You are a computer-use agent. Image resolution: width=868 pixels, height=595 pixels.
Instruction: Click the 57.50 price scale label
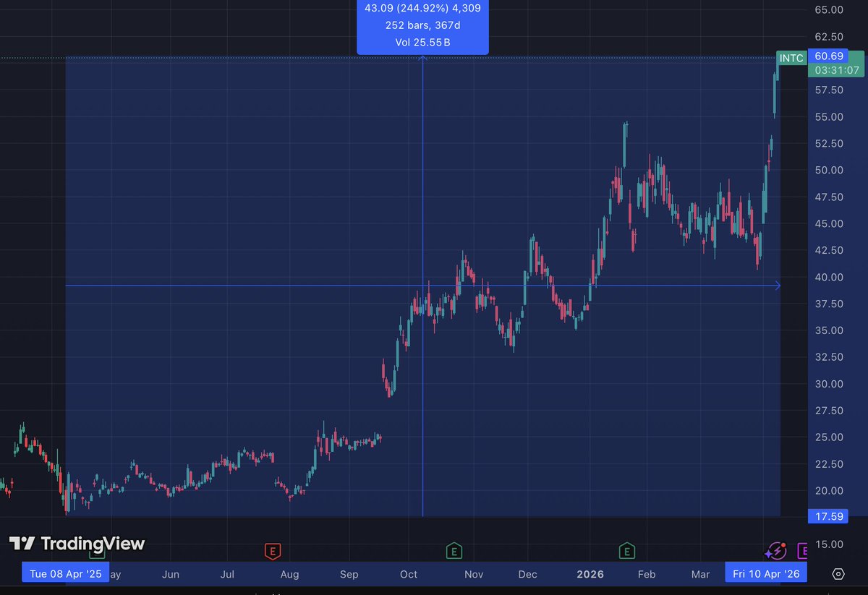point(828,90)
